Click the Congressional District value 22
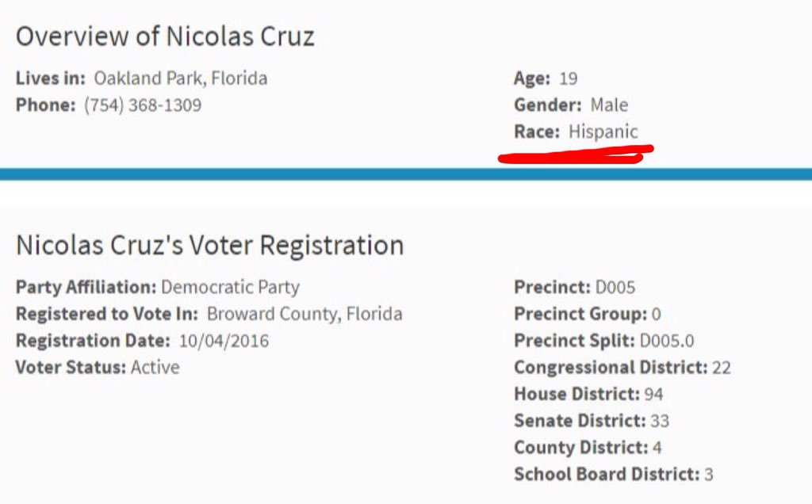The width and height of the screenshot is (812, 504). tap(722, 367)
